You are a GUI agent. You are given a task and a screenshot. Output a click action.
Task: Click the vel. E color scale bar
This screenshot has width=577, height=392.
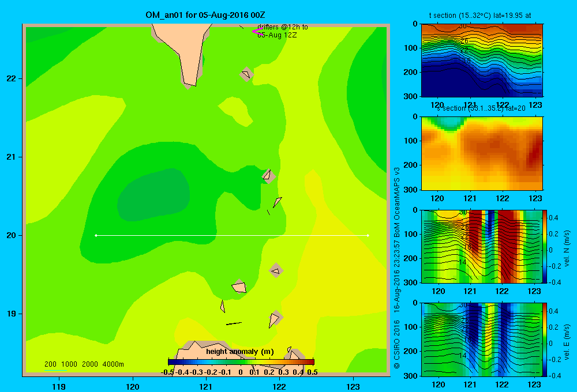(545, 340)
